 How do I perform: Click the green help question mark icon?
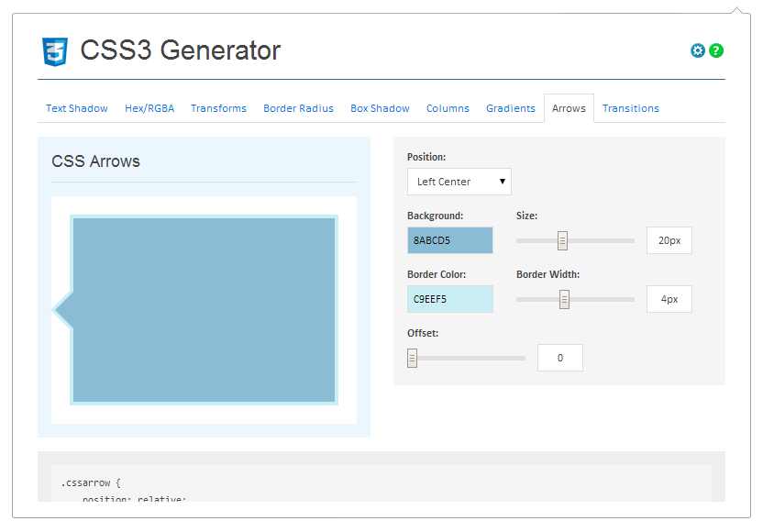[716, 50]
